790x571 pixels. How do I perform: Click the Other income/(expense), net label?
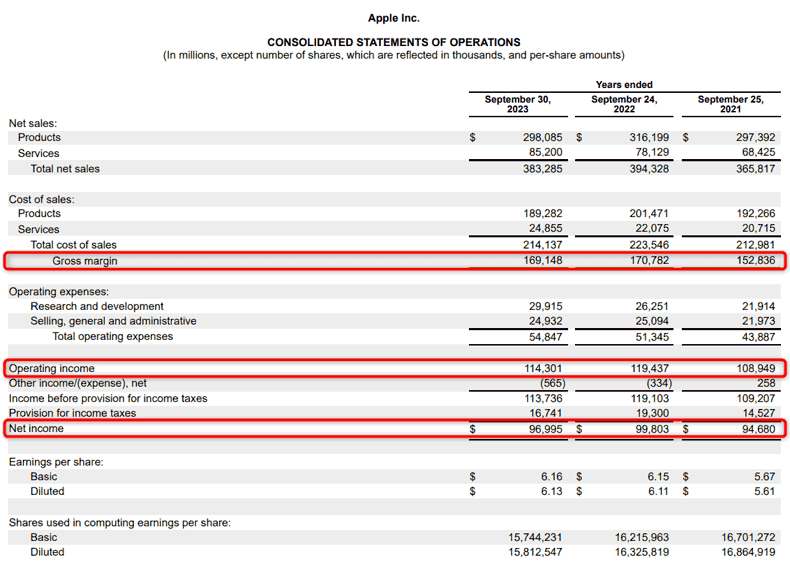pos(78,383)
